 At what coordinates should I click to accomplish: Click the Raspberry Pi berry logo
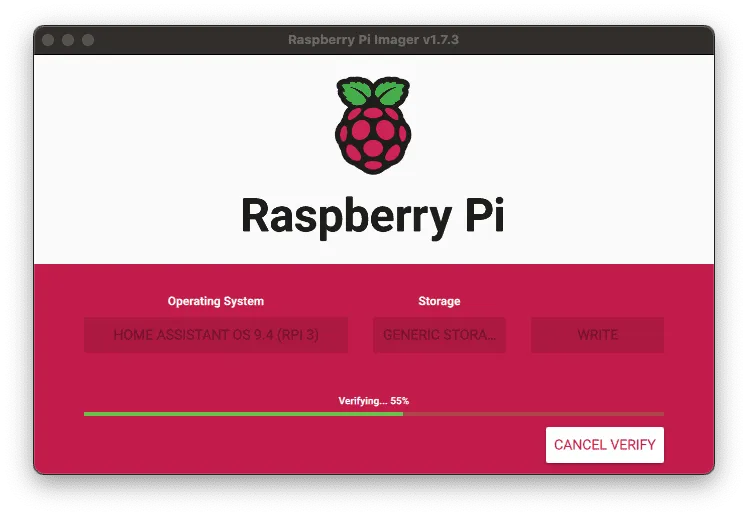click(373, 125)
